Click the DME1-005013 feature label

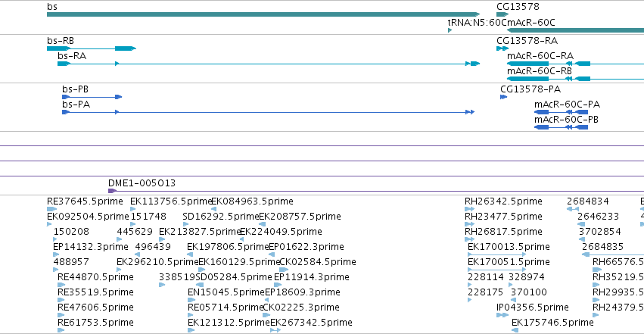coord(142,183)
